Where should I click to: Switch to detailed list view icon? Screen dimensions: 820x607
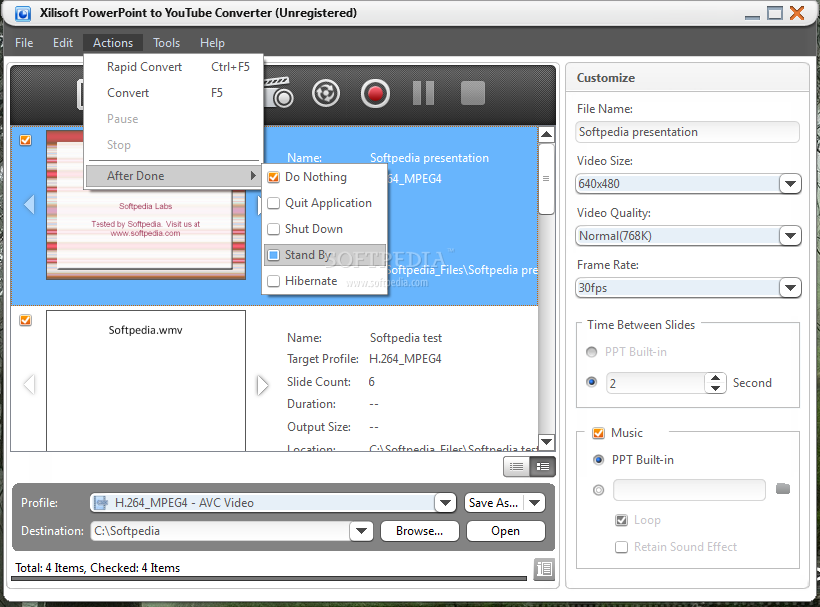(x=542, y=466)
